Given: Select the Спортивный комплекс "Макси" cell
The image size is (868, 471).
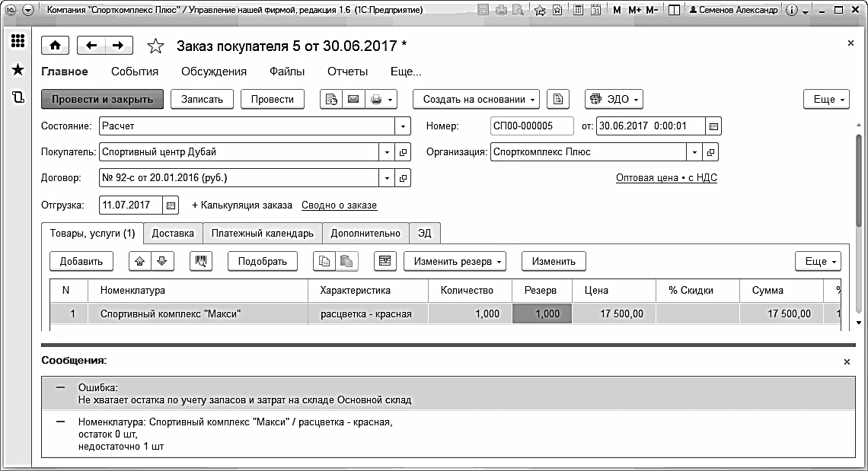Looking at the screenshot, I should click(x=197, y=313).
